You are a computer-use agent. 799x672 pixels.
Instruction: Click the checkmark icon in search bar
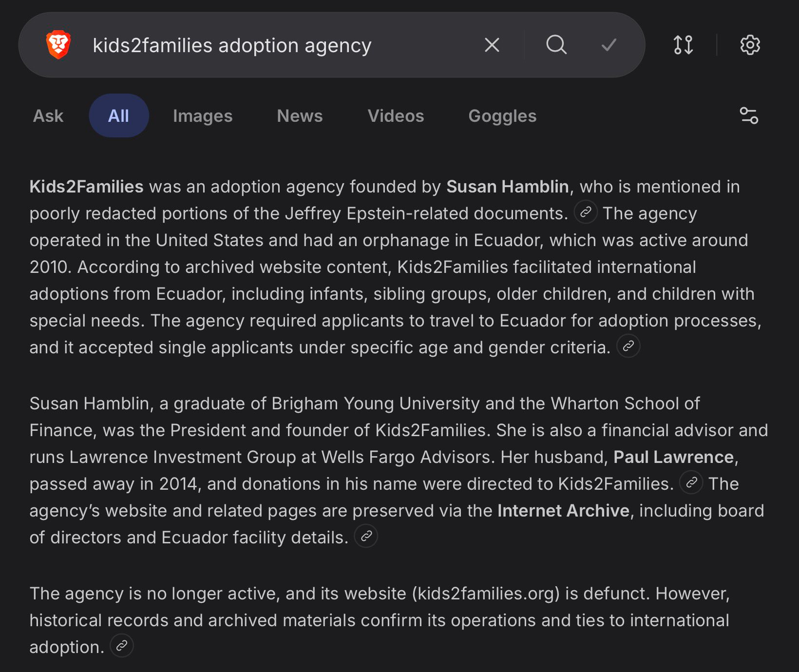pyautogui.click(x=609, y=45)
